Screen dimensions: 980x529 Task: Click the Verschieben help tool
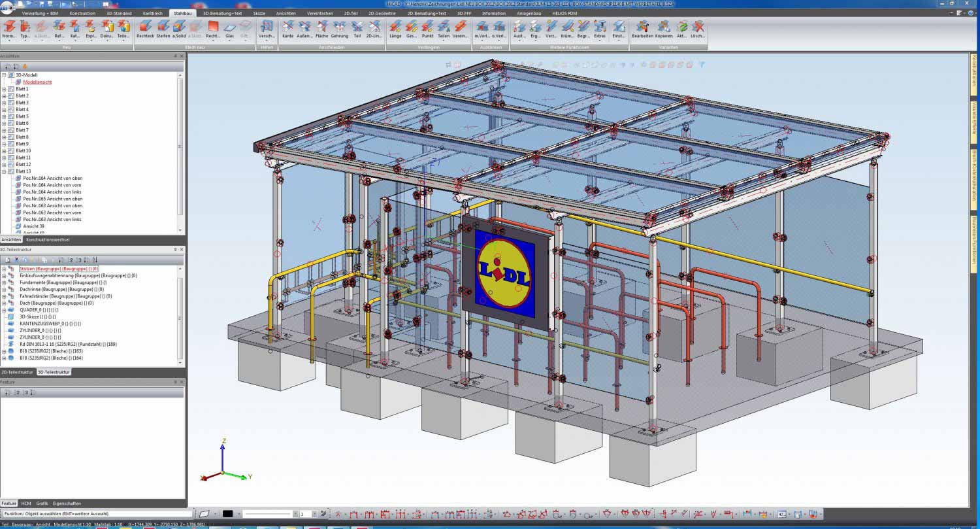click(x=267, y=29)
